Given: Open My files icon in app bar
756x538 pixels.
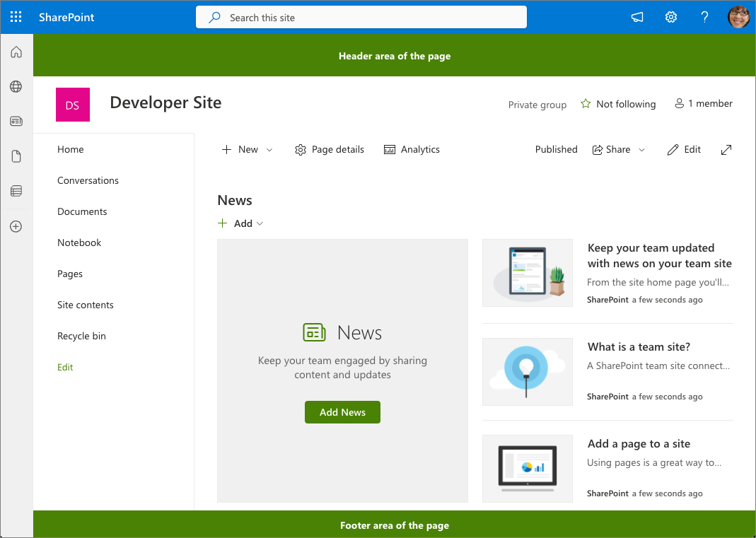Looking at the screenshot, I should pyautogui.click(x=16, y=156).
